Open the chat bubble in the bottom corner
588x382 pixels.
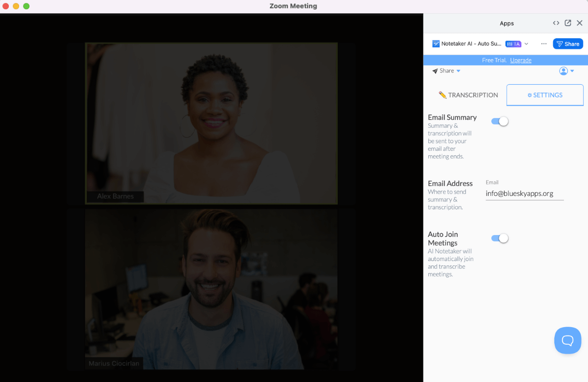567,340
